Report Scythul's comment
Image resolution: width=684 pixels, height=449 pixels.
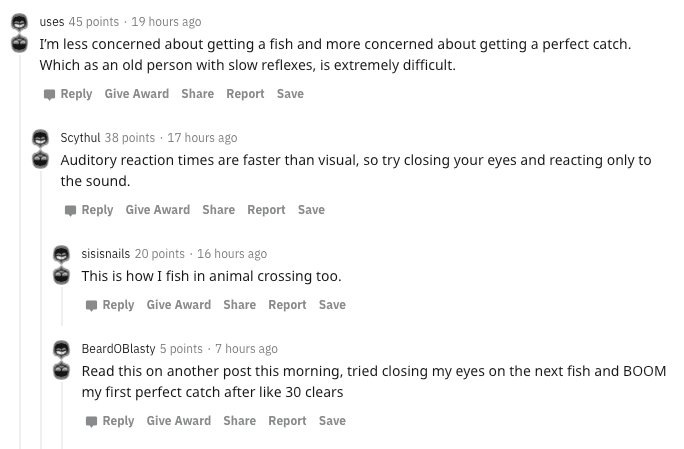pos(266,210)
